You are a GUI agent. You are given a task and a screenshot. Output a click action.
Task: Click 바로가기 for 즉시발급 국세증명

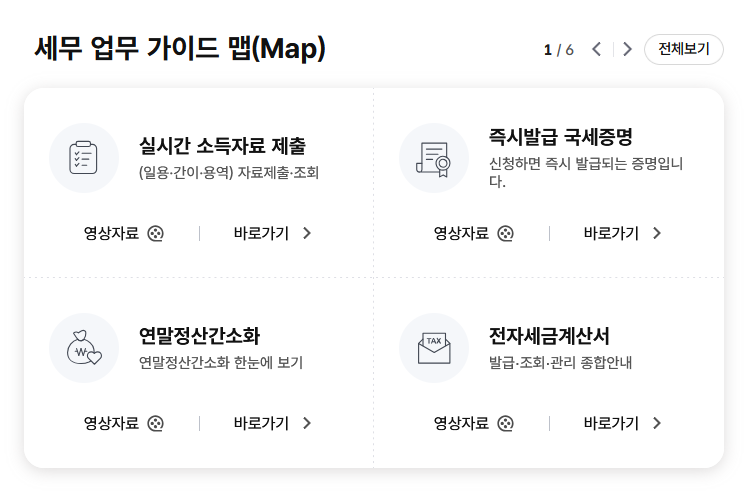(623, 233)
